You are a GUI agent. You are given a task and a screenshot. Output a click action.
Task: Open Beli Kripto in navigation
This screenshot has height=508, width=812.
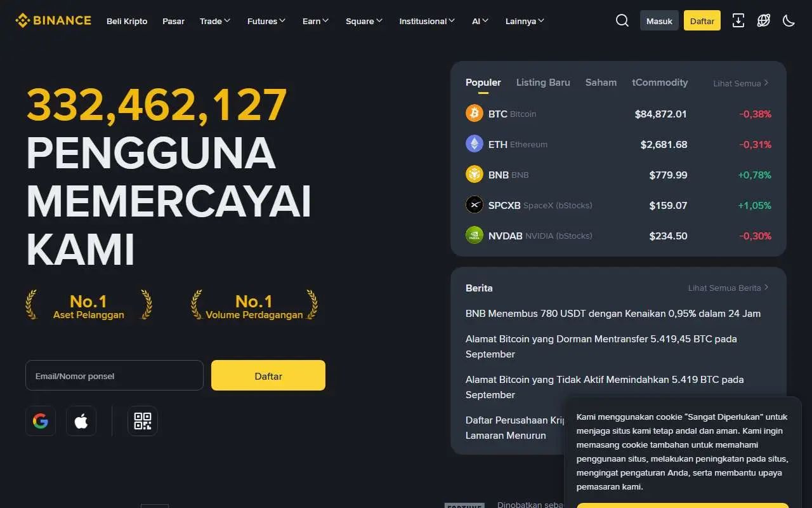127,21
